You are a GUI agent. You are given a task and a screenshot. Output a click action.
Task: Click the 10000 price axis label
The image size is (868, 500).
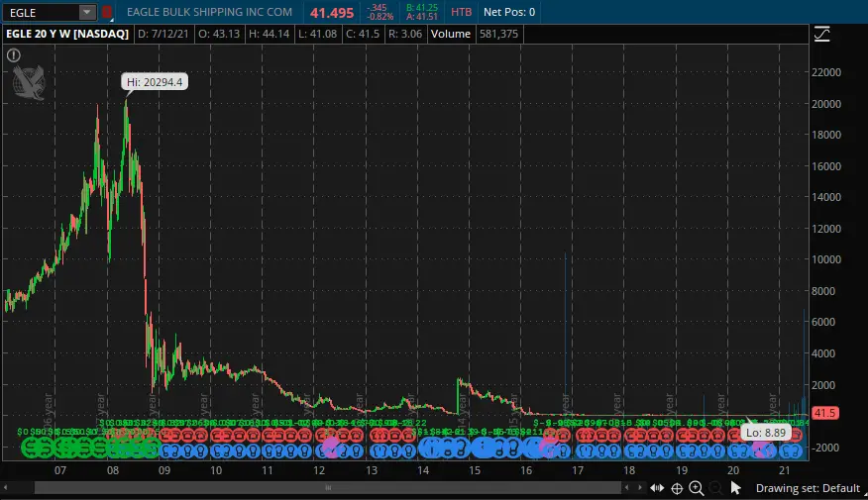(826, 258)
